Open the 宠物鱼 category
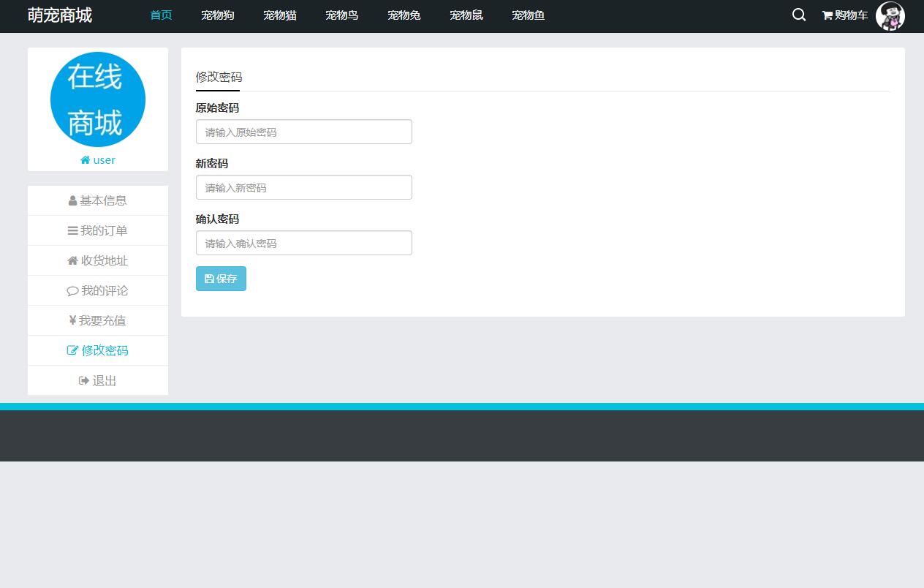This screenshot has height=588, width=924. click(x=529, y=15)
